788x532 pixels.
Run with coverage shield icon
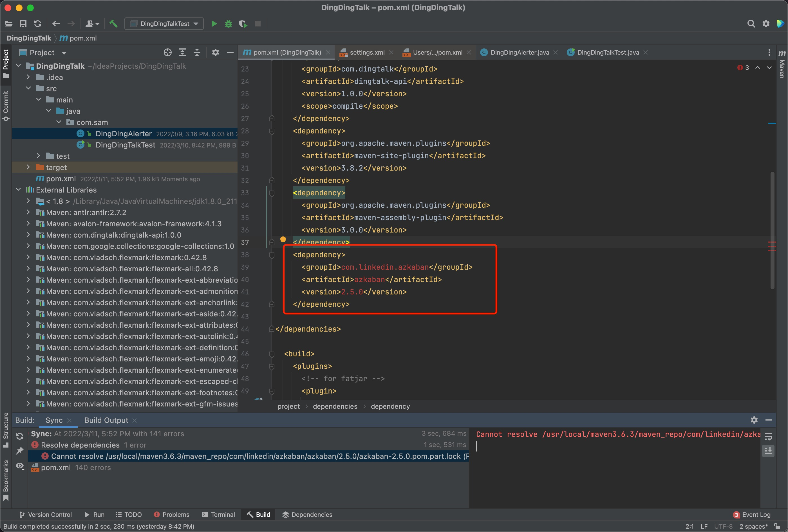pos(243,24)
